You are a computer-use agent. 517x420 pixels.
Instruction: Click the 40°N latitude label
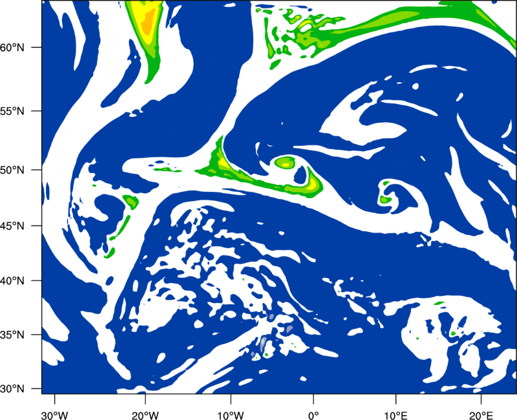[12, 281]
